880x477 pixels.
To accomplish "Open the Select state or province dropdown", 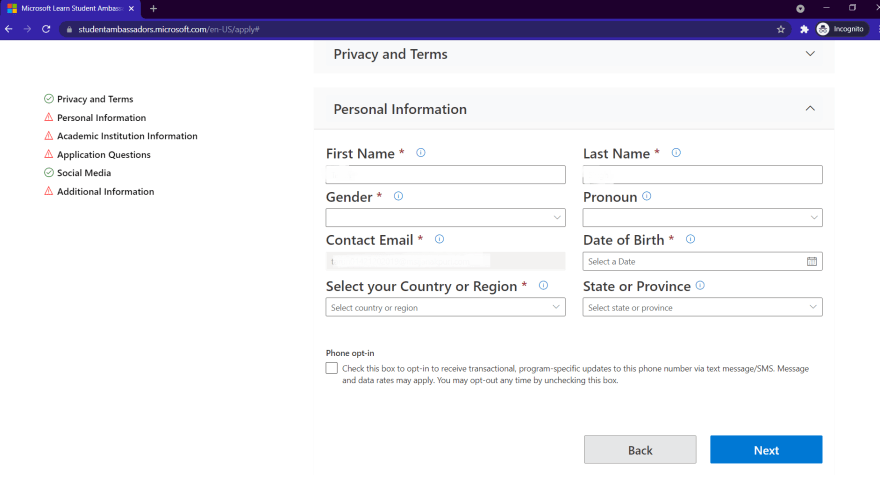I will [x=703, y=307].
